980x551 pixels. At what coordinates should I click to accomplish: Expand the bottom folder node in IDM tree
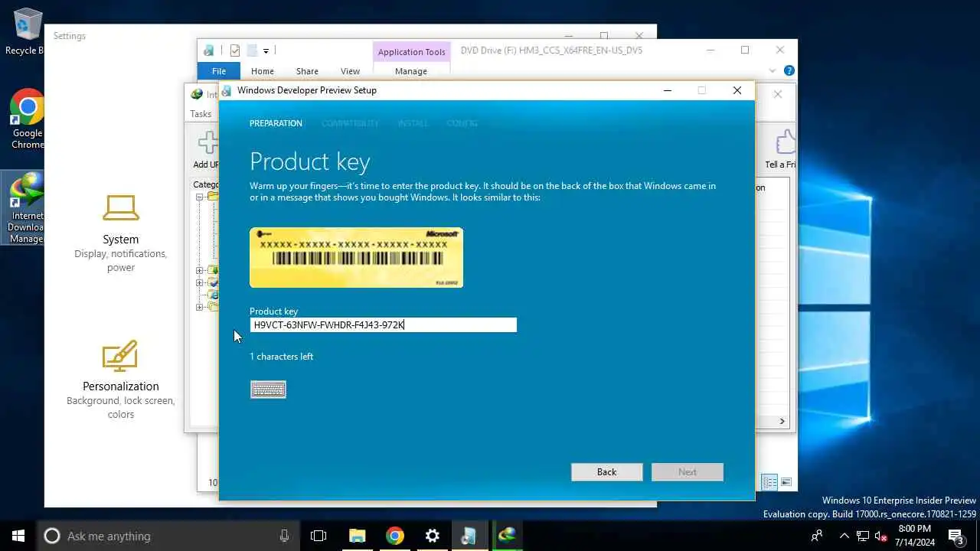click(x=199, y=307)
